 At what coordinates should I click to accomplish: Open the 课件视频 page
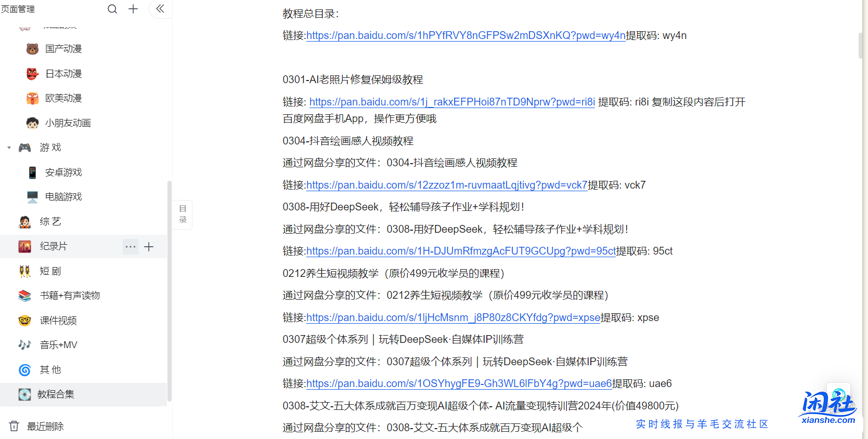[58, 321]
